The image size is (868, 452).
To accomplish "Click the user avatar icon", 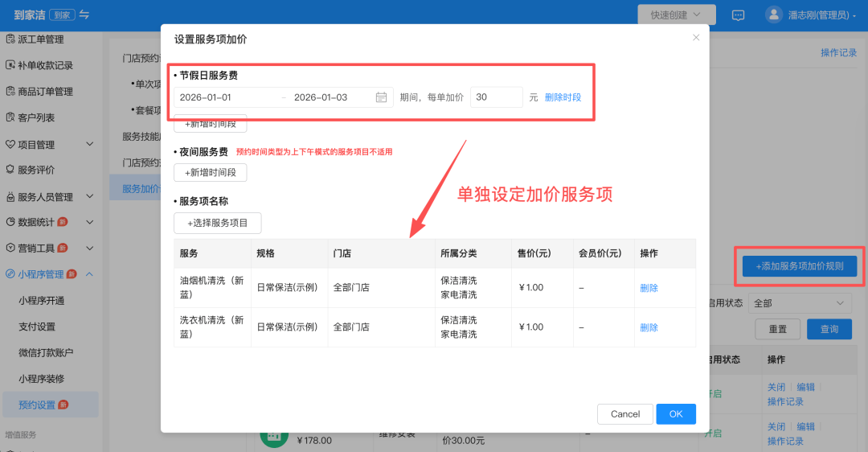I will point(773,15).
